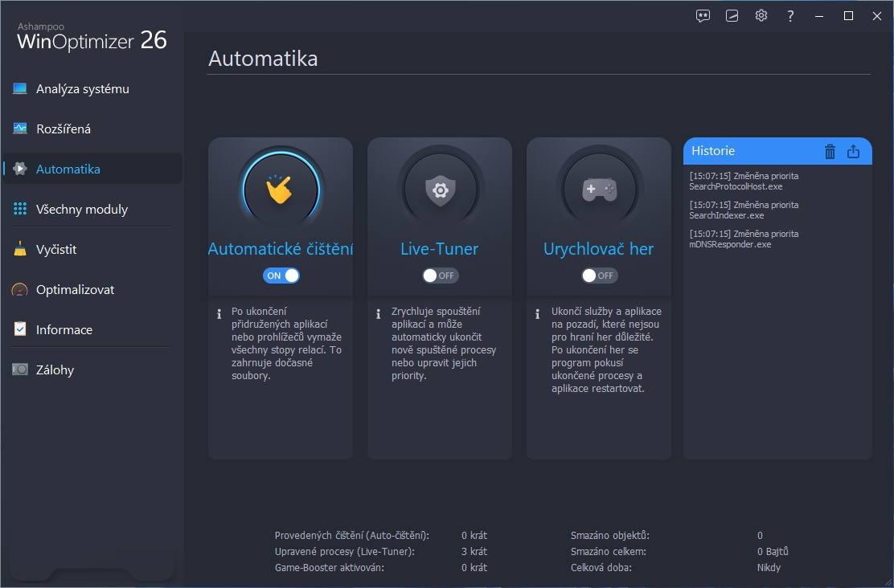Click the Analýza systému monitor icon
The image size is (894, 588).
click(20, 89)
